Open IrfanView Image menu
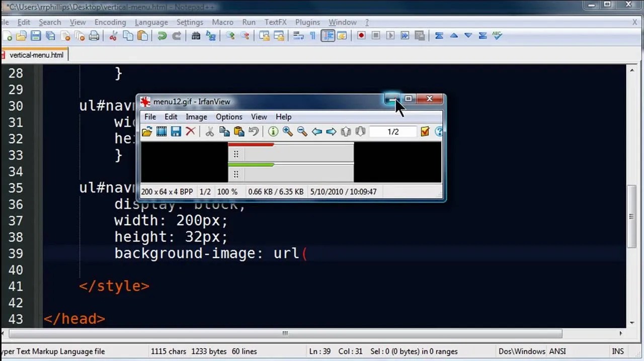Image resolution: width=644 pixels, height=361 pixels. click(196, 117)
